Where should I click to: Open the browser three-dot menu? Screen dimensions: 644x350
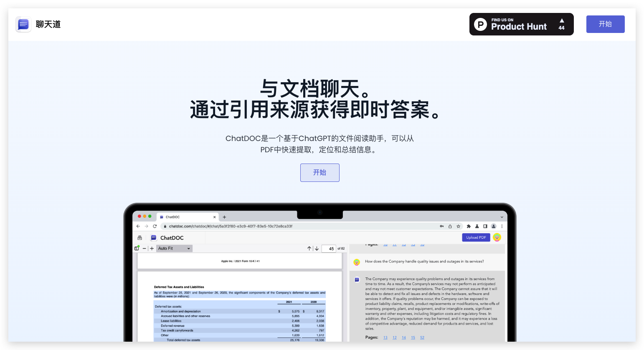502,226
